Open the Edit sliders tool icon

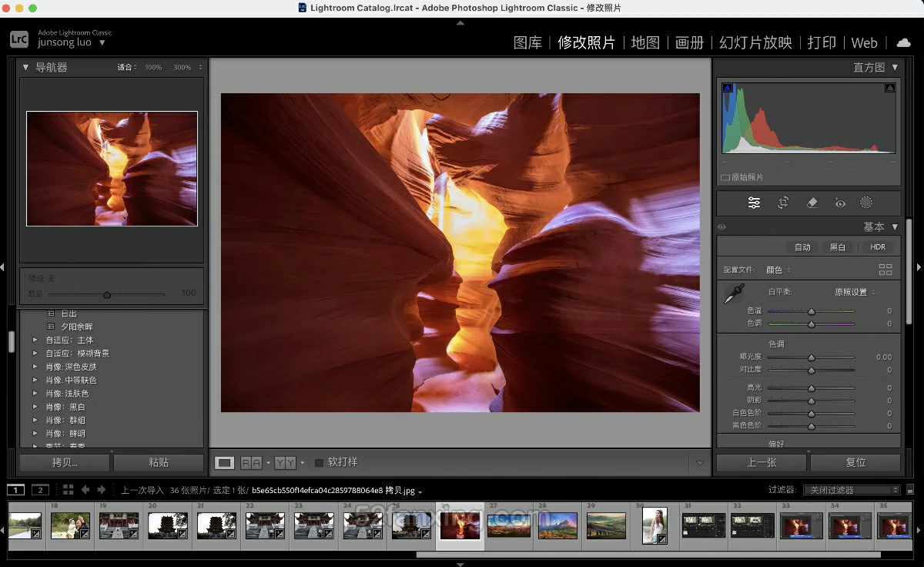(x=754, y=203)
